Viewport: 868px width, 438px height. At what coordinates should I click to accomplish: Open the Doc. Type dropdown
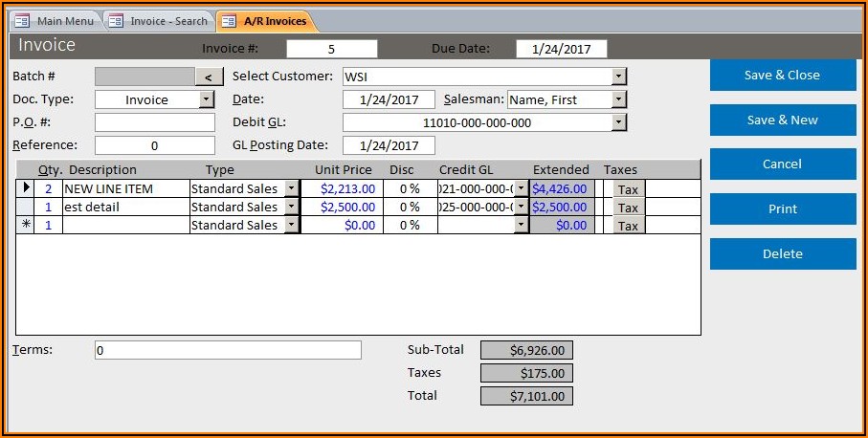pos(206,99)
